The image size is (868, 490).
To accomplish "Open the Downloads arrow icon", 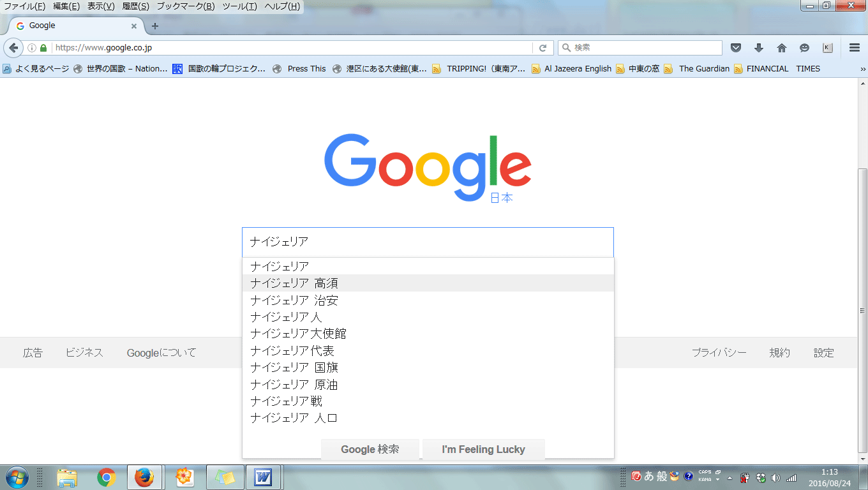I will pos(759,48).
